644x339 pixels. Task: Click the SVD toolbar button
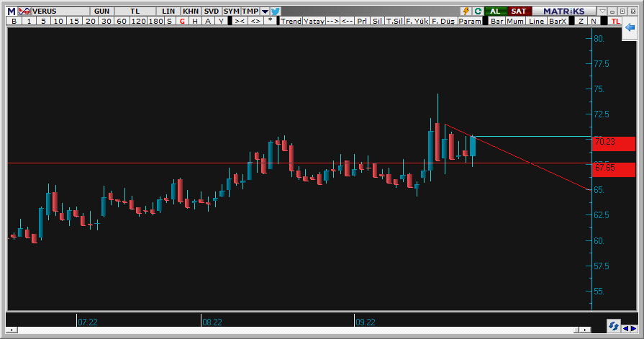[212, 11]
